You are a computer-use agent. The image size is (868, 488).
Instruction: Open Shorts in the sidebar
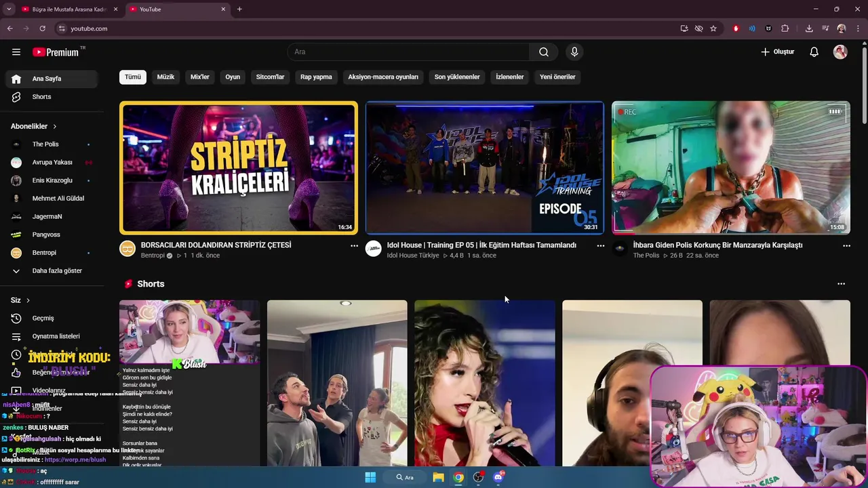tap(52, 97)
